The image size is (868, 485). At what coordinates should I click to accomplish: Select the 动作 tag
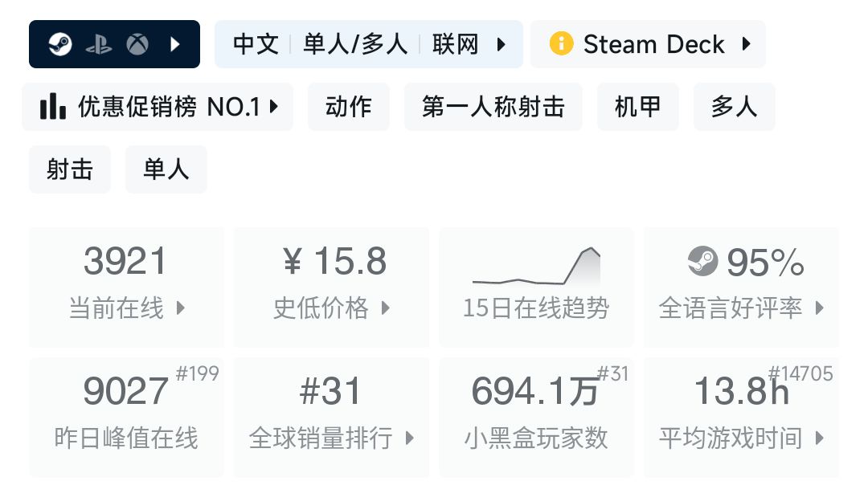349,107
